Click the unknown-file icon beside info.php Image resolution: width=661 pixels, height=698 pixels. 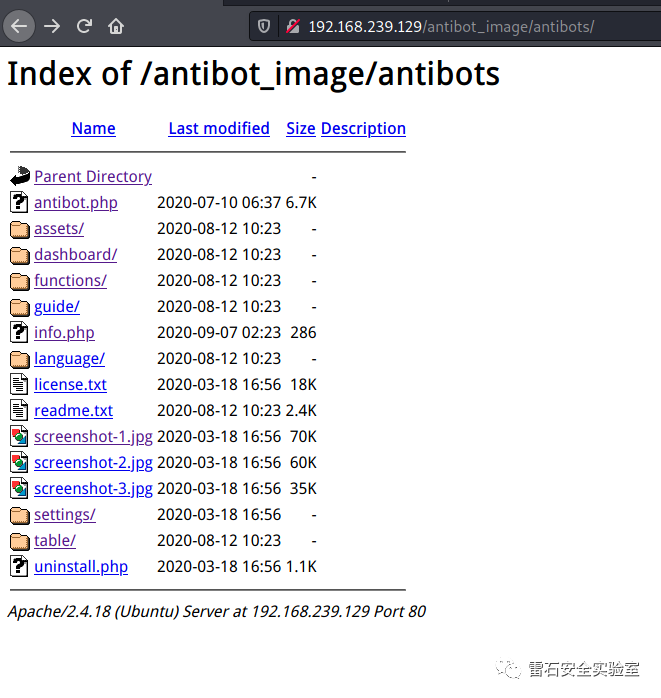[x=19, y=332]
